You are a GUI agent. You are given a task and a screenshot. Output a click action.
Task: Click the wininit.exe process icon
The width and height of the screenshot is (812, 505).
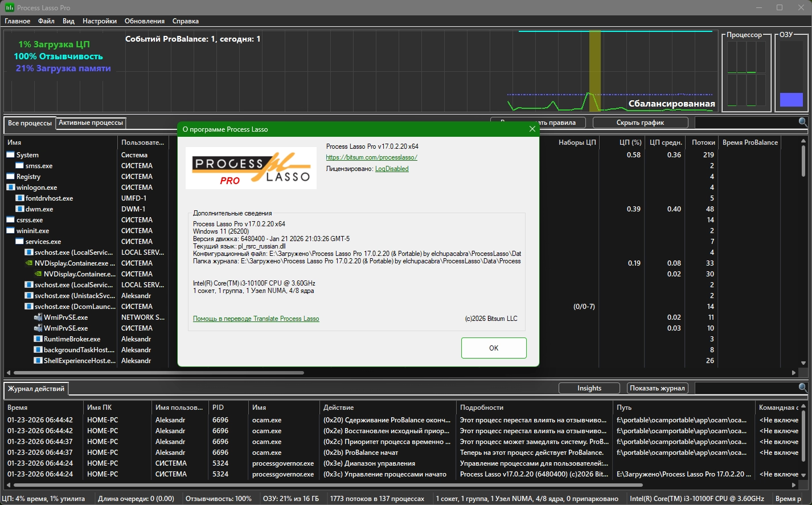(x=10, y=230)
